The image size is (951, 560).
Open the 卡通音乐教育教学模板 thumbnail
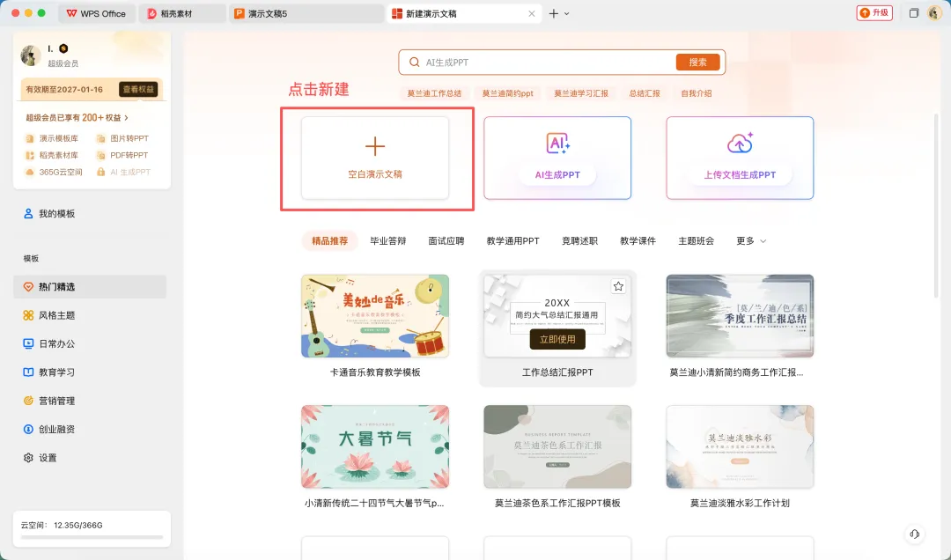(375, 315)
